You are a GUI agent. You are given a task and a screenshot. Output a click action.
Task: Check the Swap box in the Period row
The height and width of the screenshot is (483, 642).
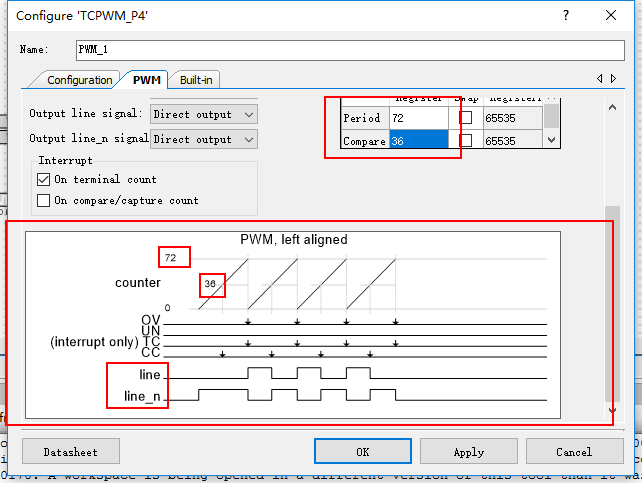[x=466, y=118]
